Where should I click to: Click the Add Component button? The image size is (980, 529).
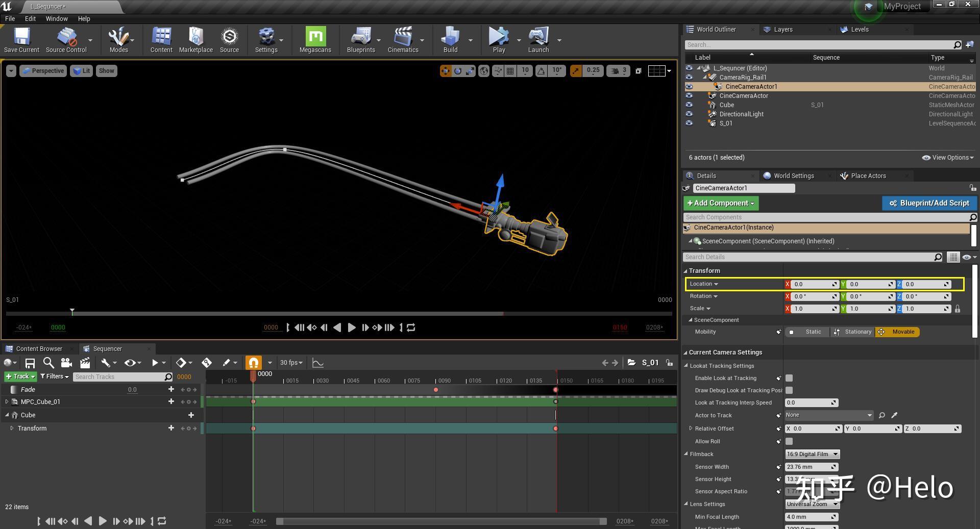720,203
